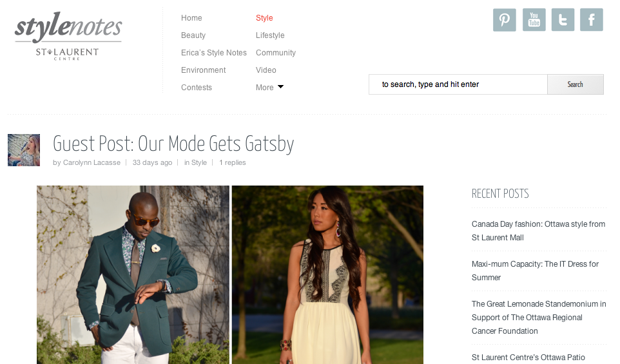Visit the Twitter profile icon
Image resolution: width=620 pixels, height=364 pixels.
563,20
